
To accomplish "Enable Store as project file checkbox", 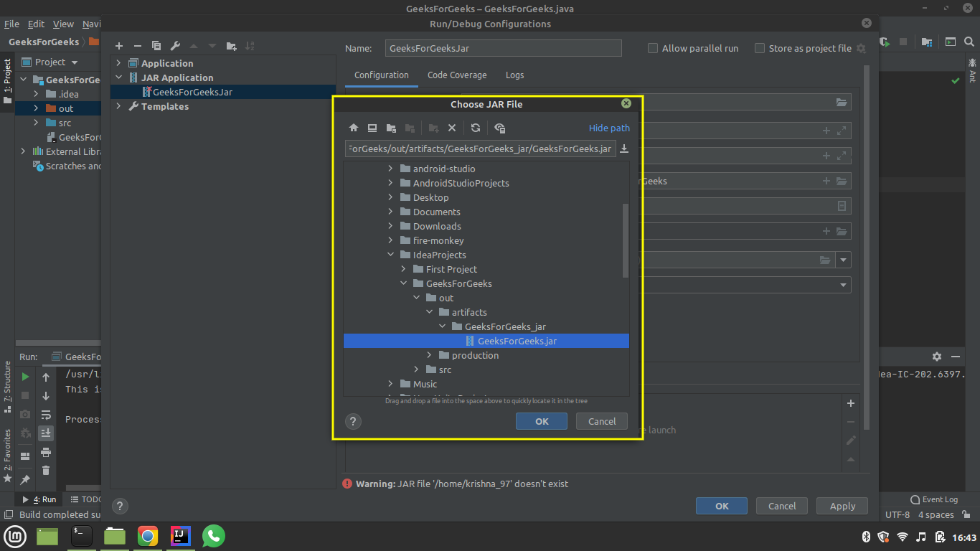I will pos(760,48).
